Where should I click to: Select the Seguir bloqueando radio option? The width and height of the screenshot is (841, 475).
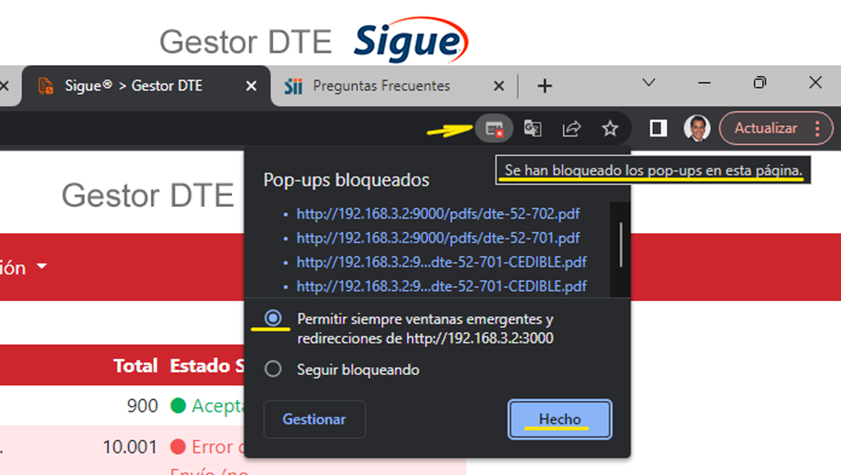coord(273,369)
